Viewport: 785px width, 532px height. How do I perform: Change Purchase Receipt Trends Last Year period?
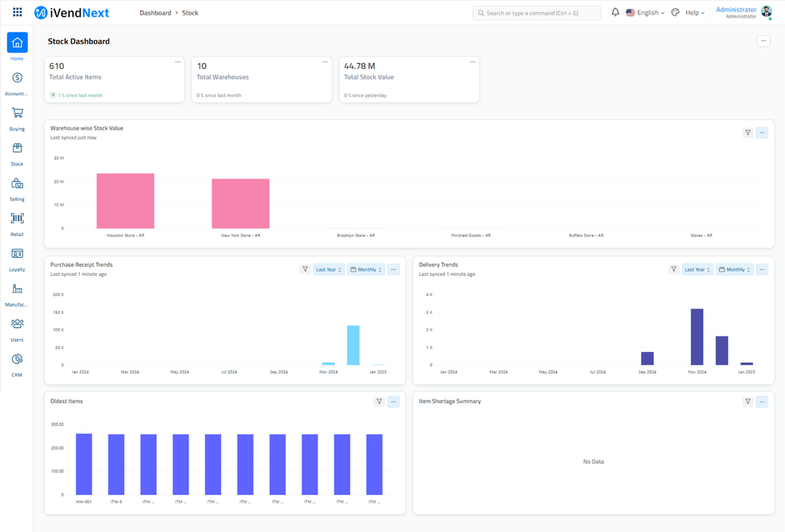(328, 270)
